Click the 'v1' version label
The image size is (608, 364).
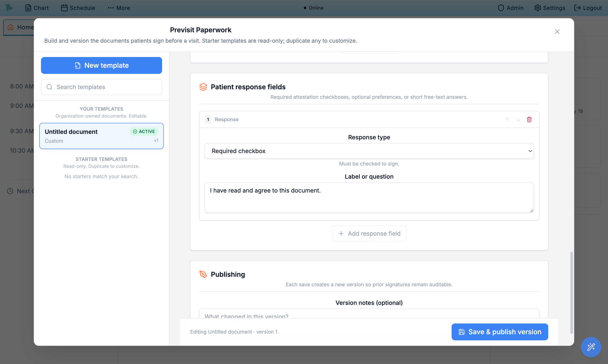tap(156, 140)
